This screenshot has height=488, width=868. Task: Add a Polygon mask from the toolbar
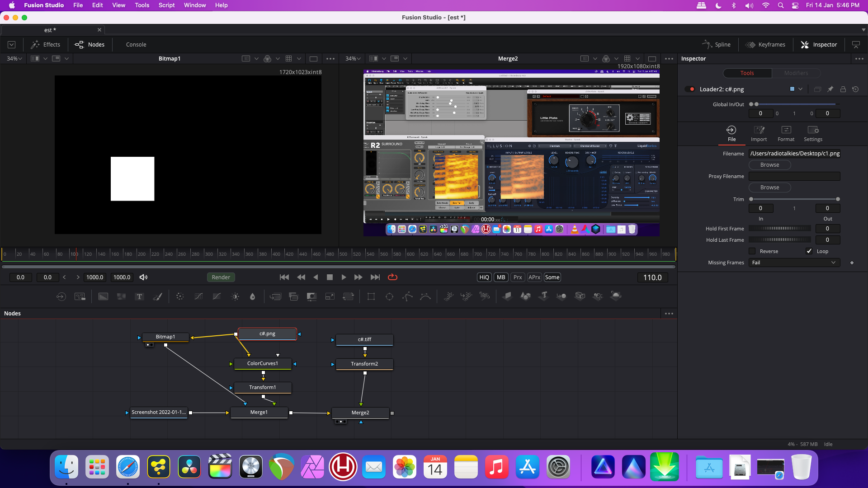tap(407, 296)
